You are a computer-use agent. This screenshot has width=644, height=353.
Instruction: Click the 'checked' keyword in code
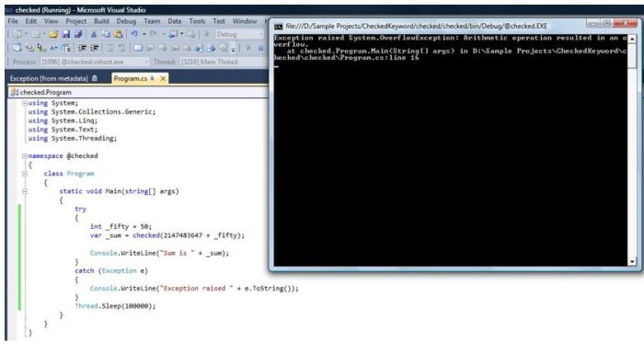pos(146,235)
